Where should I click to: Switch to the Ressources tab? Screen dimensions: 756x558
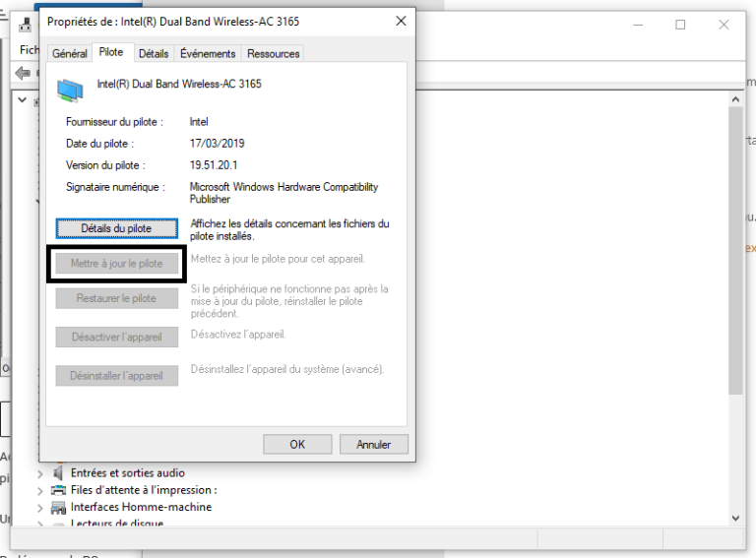click(274, 53)
